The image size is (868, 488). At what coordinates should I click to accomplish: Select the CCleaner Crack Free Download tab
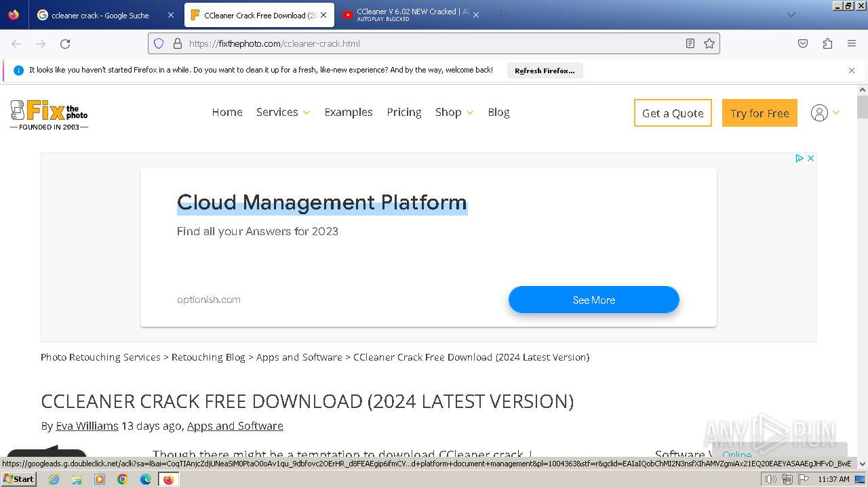click(x=259, y=15)
